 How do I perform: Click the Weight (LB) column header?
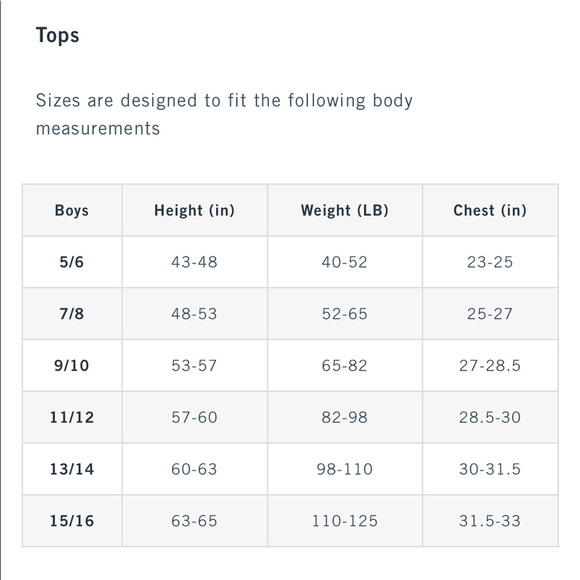(345, 210)
